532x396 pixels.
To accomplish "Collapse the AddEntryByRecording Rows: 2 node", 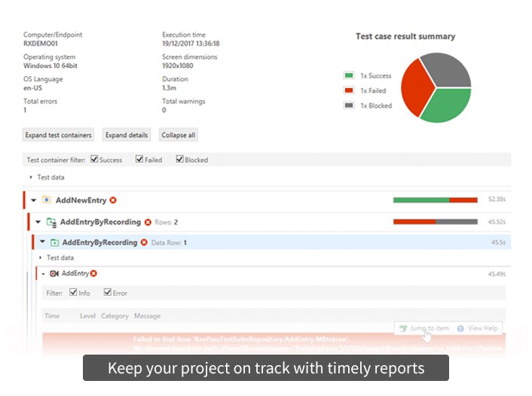I will pyautogui.click(x=38, y=222).
